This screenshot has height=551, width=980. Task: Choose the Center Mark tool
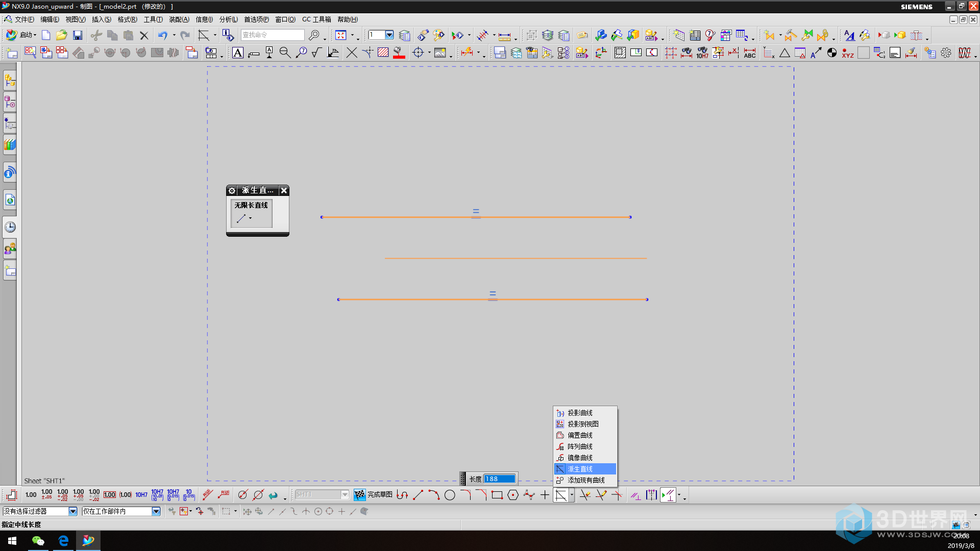tap(418, 53)
